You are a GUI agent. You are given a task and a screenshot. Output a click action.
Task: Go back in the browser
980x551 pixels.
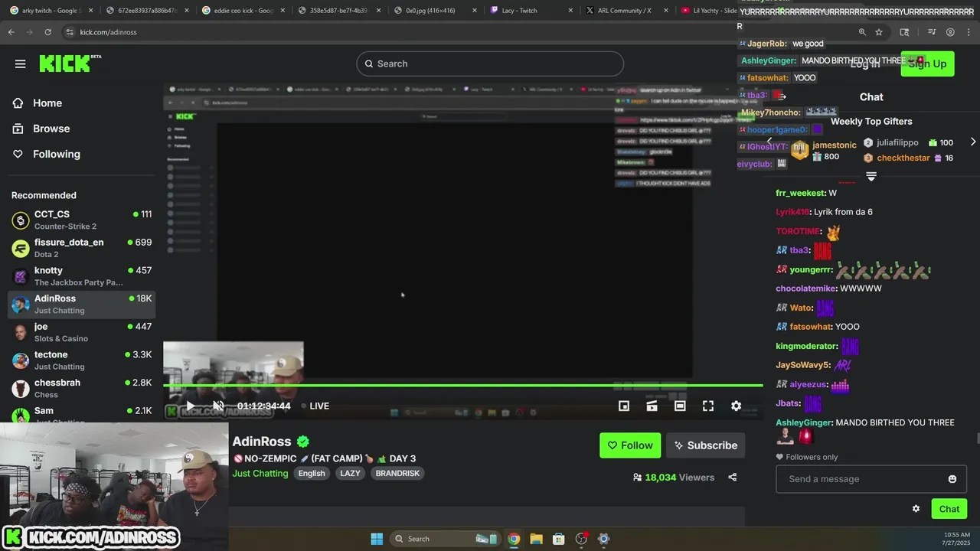click(11, 32)
